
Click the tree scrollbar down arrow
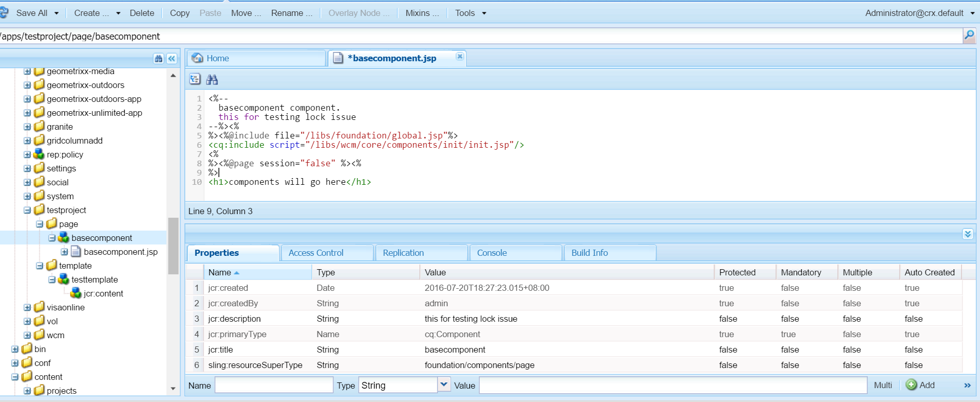pos(173,389)
